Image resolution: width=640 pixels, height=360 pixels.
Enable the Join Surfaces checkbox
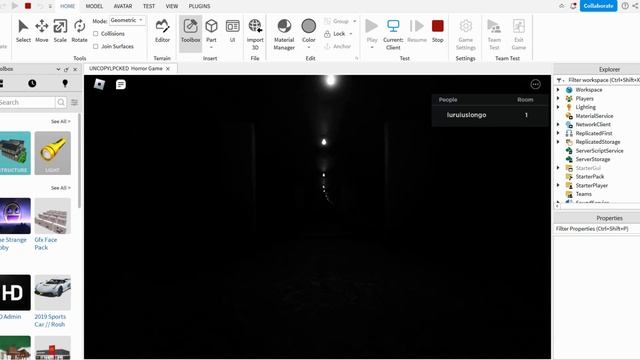coord(96,47)
